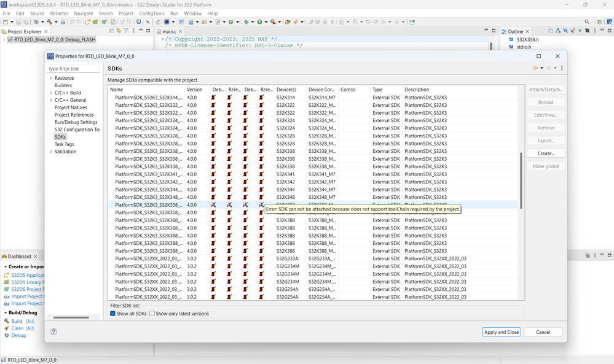
Task: Collapse all in Project Explorer toolbar
Action: [112, 31]
